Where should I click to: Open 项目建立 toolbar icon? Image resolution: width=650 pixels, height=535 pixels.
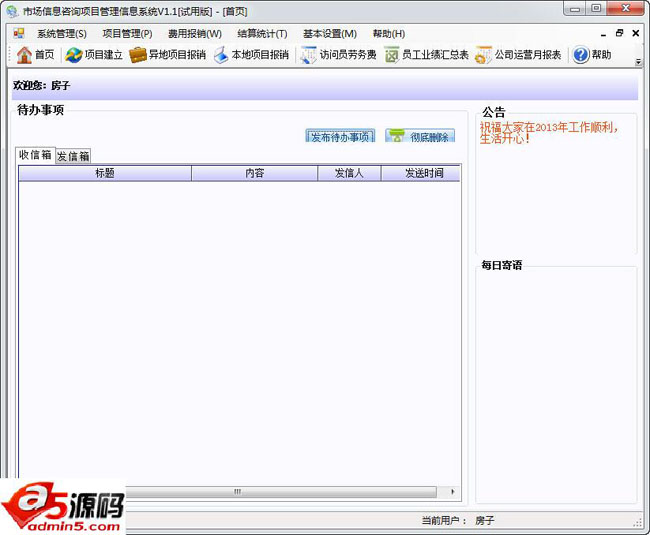tap(74, 55)
